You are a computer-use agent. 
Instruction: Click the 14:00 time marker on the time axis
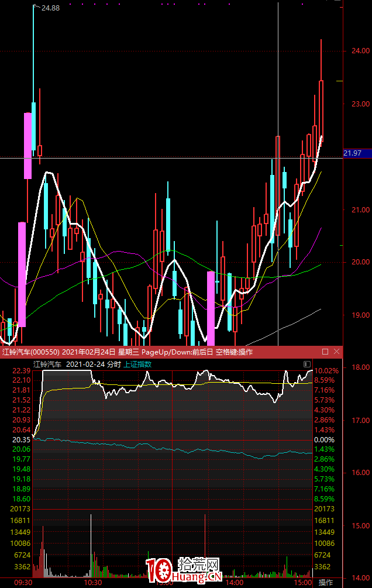point(235,583)
